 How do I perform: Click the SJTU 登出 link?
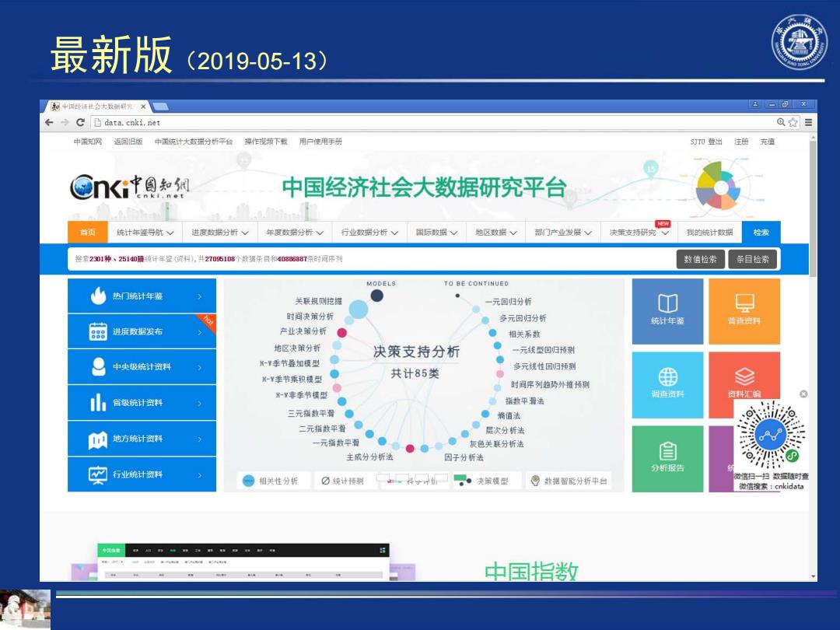706,142
